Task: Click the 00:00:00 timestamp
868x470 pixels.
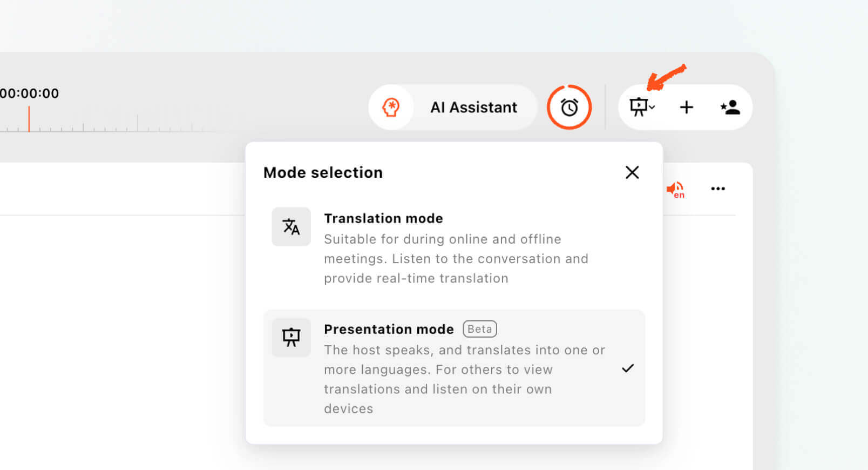Action: point(30,93)
